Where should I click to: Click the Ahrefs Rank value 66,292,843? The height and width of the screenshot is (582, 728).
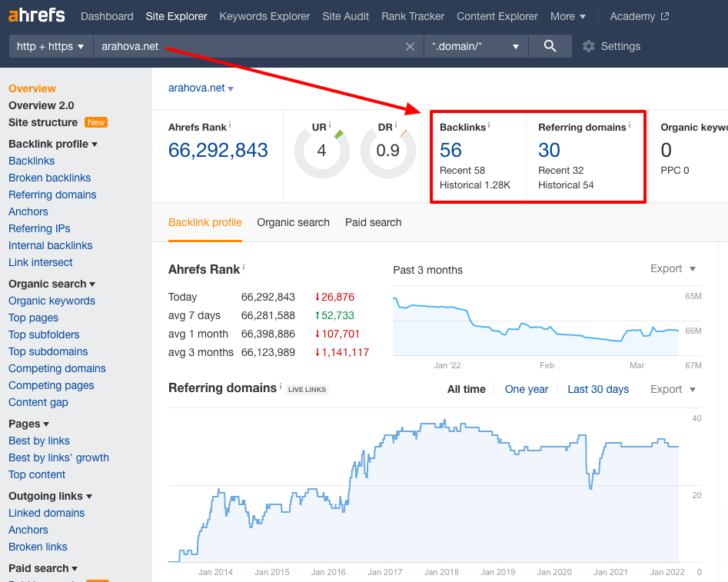tap(218, 150)
